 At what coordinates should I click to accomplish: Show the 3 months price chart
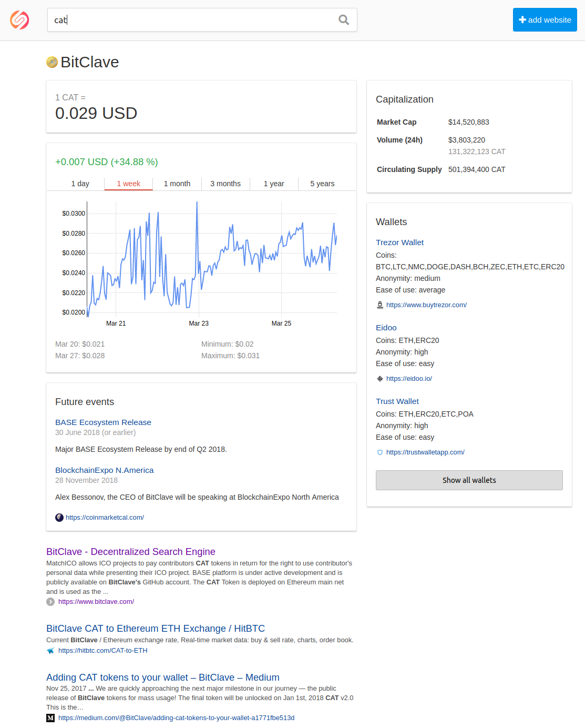tap(225, 184)
